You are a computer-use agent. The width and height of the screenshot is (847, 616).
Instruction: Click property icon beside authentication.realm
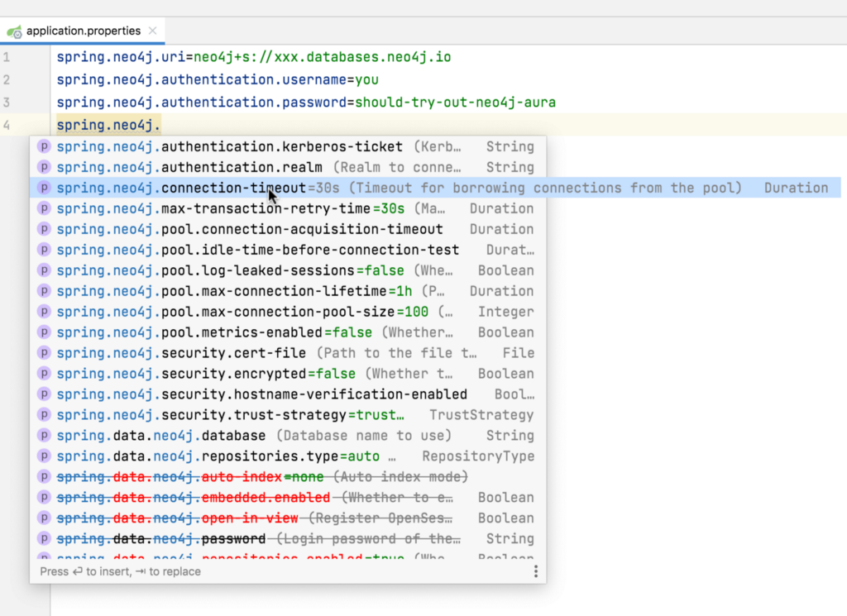45,167
